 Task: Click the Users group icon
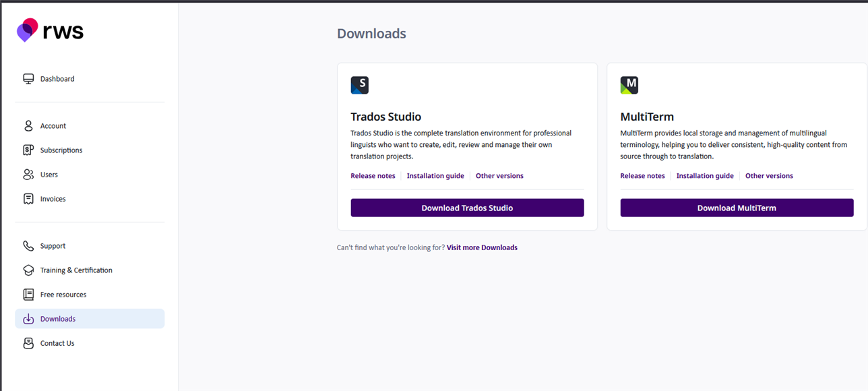28,175
